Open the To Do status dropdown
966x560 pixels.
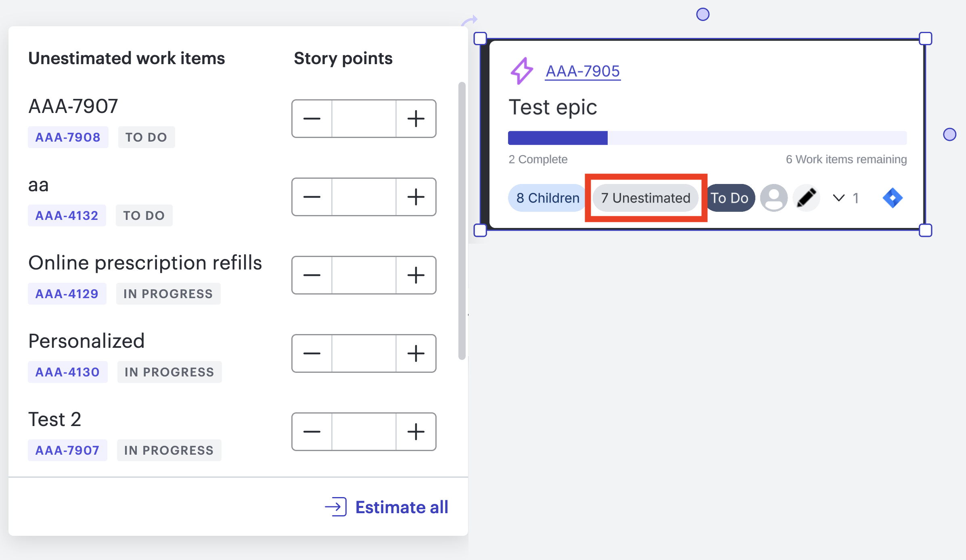(x=730, y=198)
